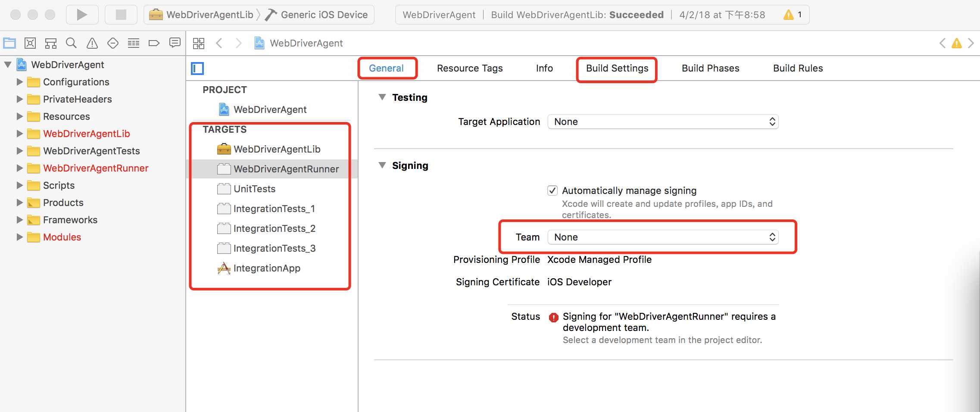Go back with the left chevron

click(219, 43)
